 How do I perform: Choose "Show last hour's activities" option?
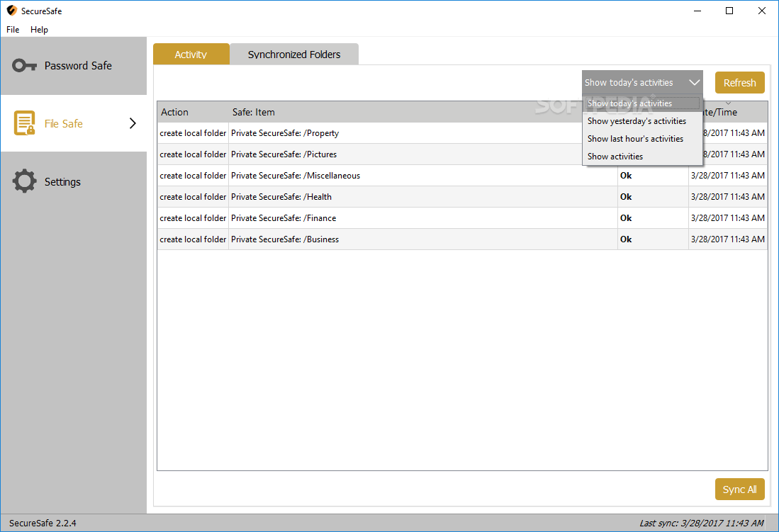click(x=642, y=139)
